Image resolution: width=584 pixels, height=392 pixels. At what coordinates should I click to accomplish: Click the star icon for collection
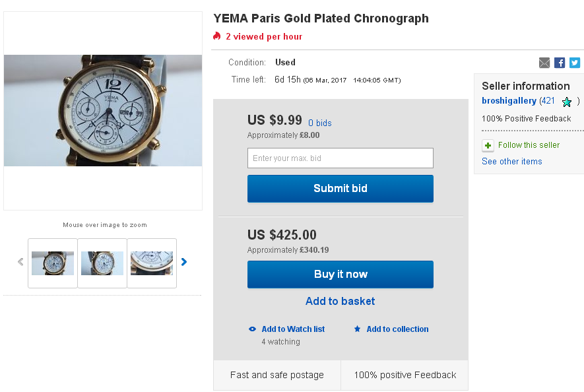[357, 329]
